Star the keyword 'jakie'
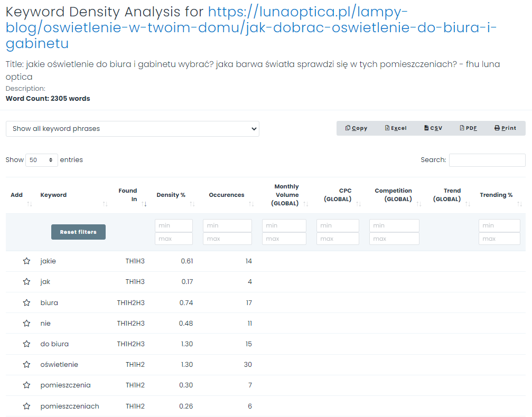 point(26,261)
